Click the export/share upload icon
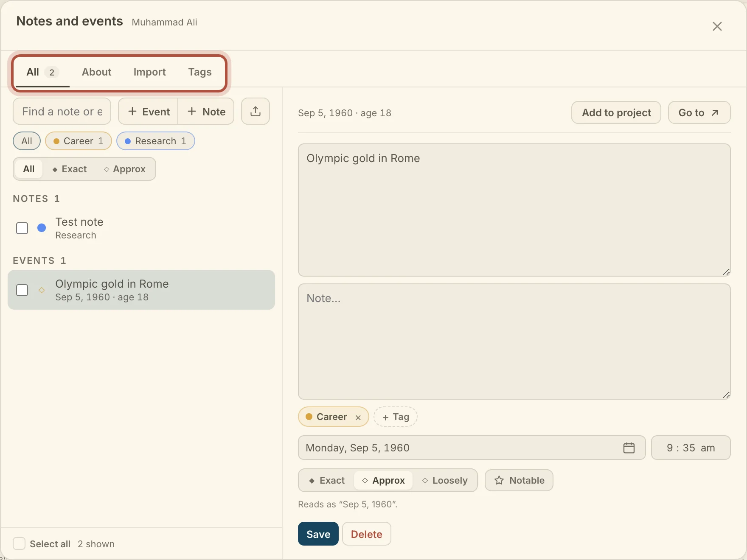 point(255,111)
